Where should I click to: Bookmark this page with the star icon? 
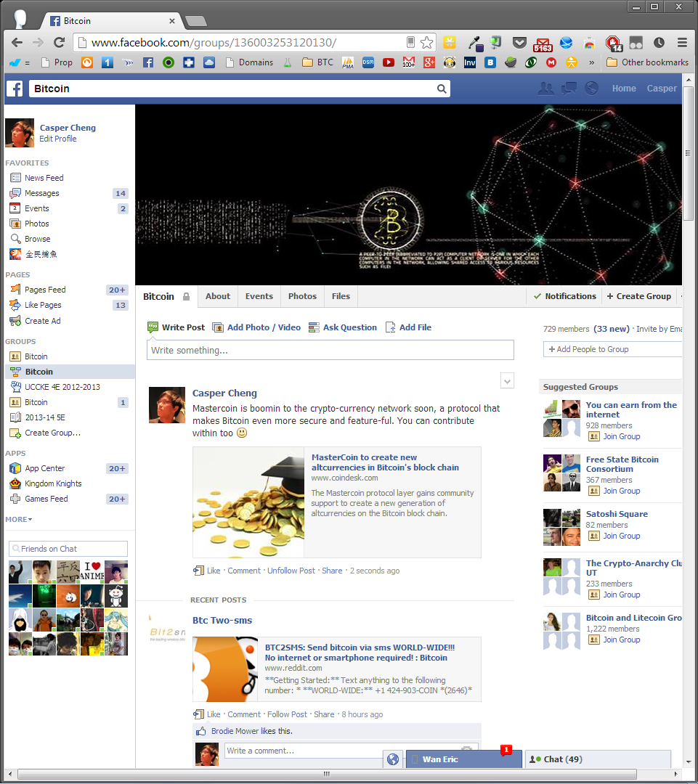click(x=427, y=43)
